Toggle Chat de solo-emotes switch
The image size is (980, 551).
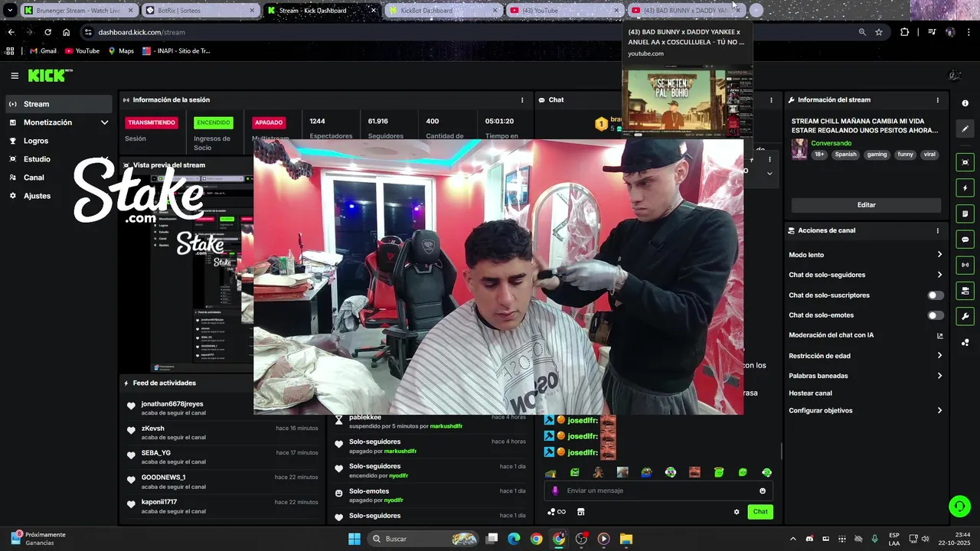pos(936,315)
